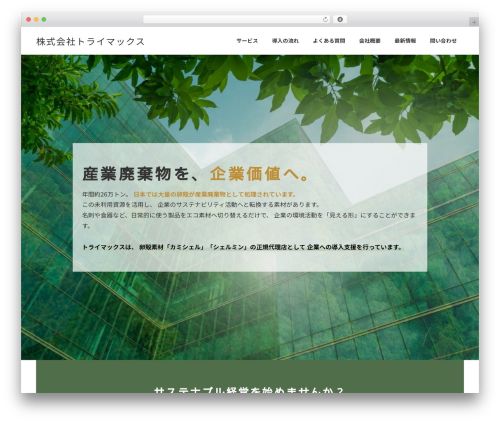Screen dimensions: 500x423
Task: Click the line starting この未利用資源を活用し
Action: 201,204
